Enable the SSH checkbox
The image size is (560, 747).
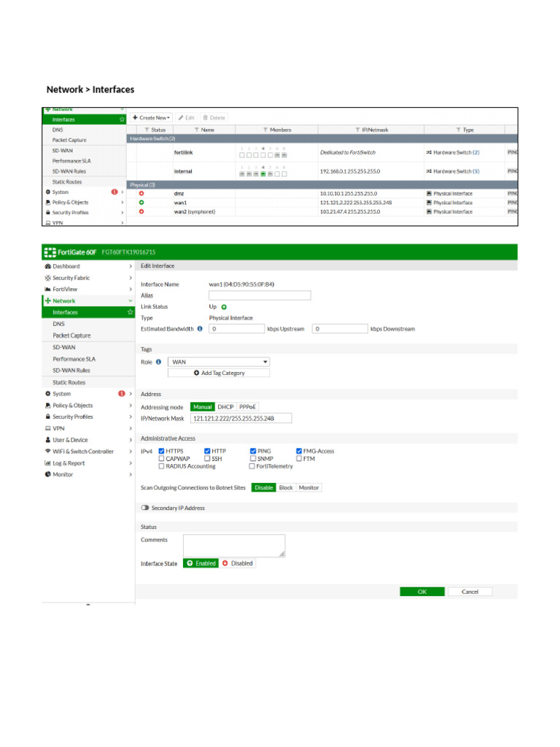pos(207,458)
